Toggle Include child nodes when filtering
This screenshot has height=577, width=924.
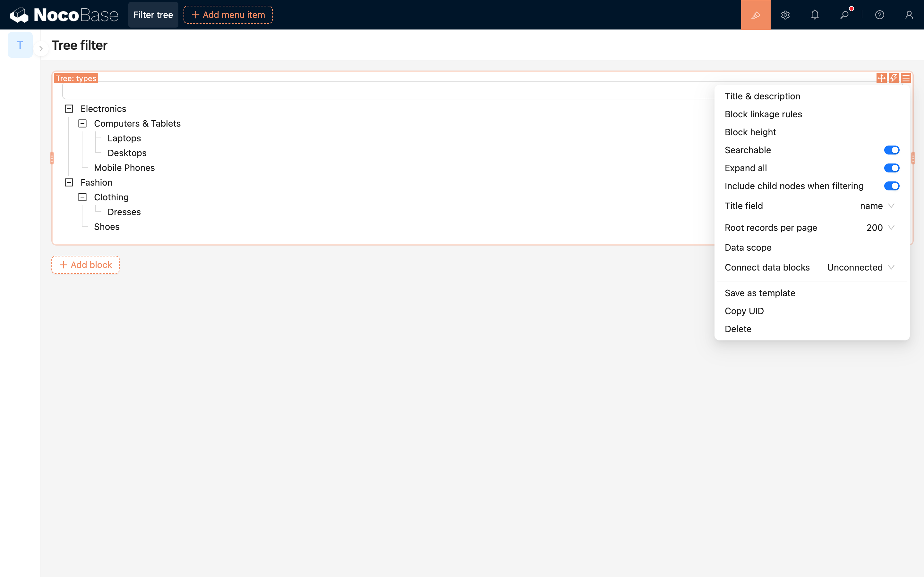pyautogui.click(x=891, y=186)
